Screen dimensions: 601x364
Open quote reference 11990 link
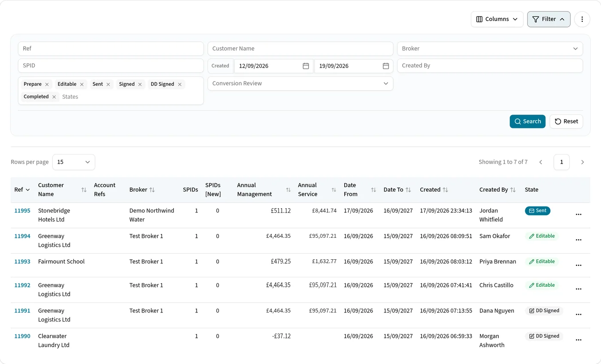(x=22, y=336)
